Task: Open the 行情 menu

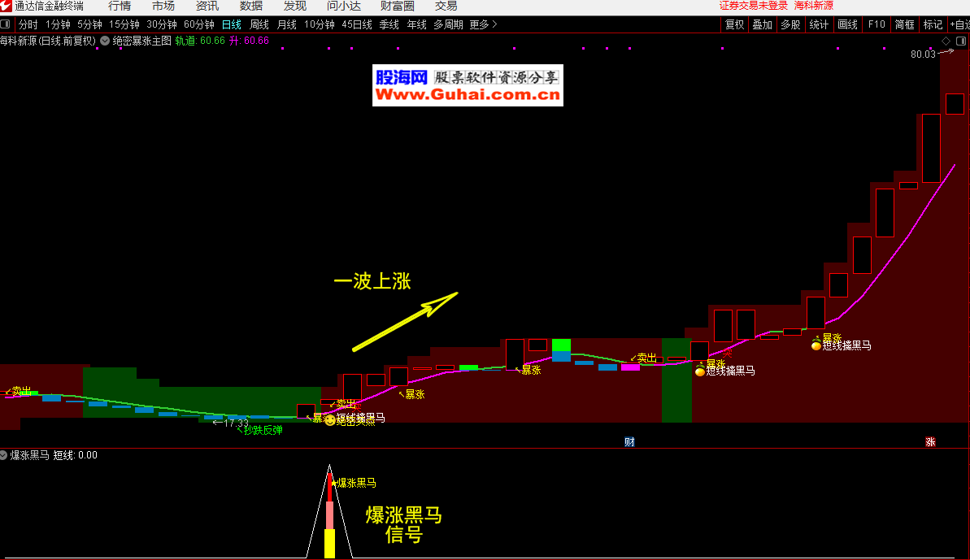Action: [x=120, y=7]
